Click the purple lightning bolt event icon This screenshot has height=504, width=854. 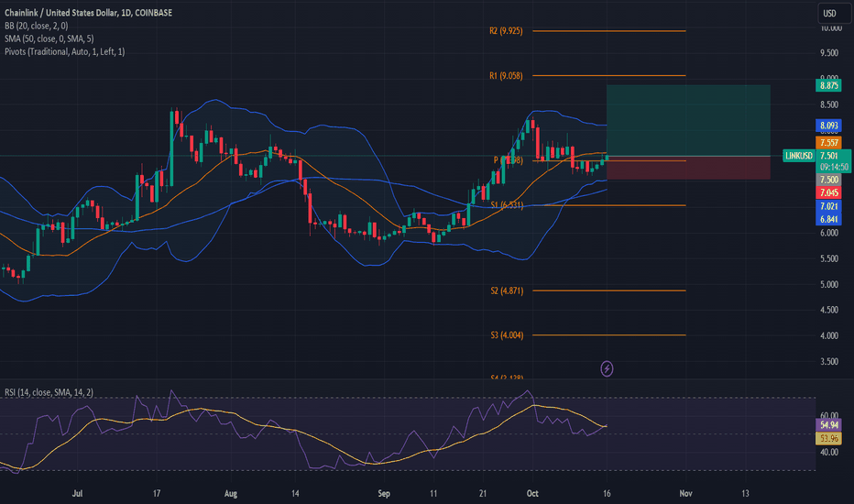click(607, 369)
